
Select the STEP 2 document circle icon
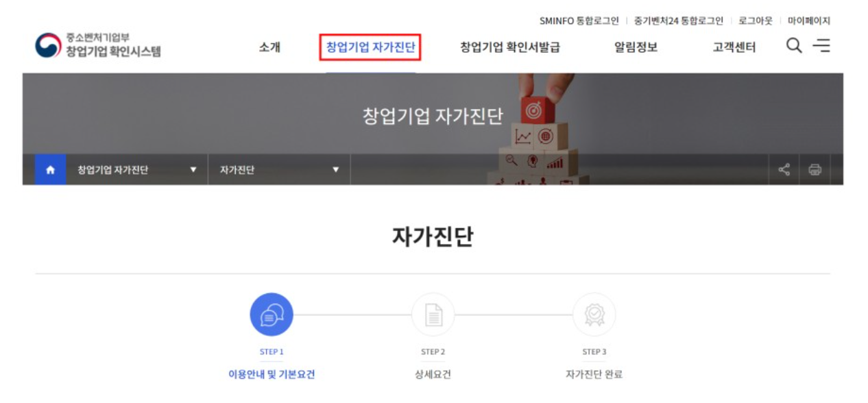pyautogui.click(x=433, y=315)
